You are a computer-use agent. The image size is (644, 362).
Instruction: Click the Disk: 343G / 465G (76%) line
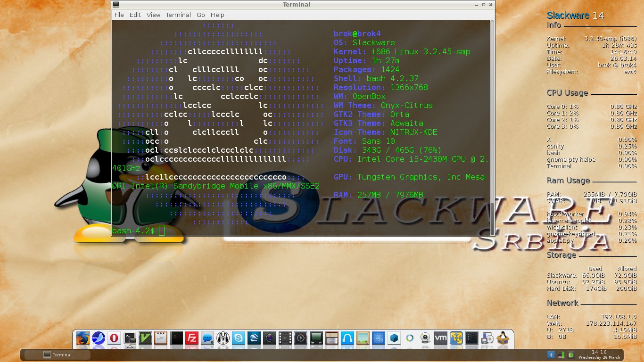[388, 150]
